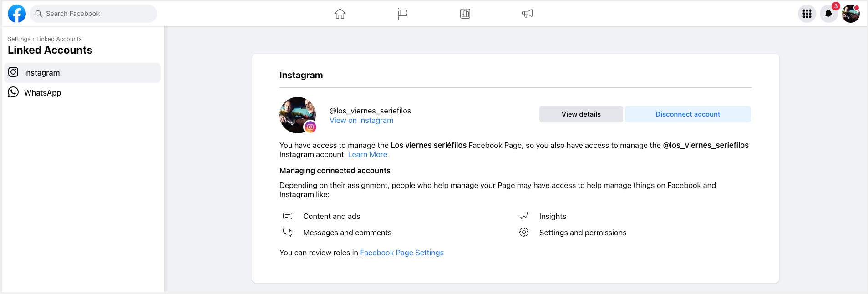Open the Insights chart icon in top bar

(465, 14)
